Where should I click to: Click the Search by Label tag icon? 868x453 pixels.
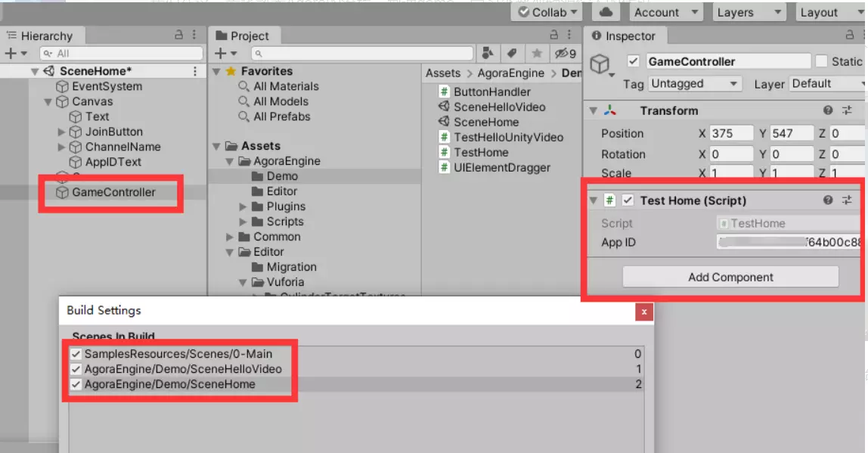[512, 53]
